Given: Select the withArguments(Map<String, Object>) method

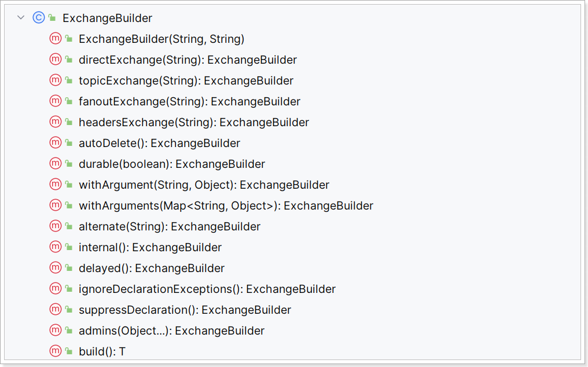Looking at the screenshot, I should [226, 205].
